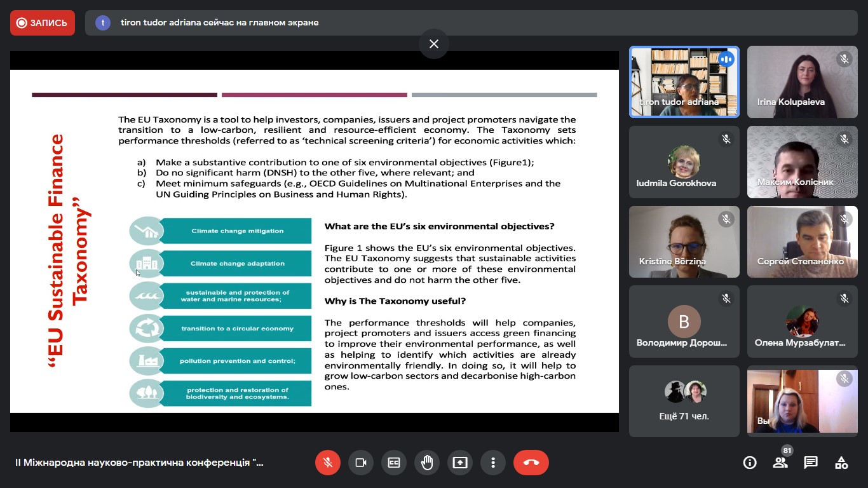The height and width of the screenshot is (488, 868).
Task: Open the chat panel
Action: coord(811,463)
